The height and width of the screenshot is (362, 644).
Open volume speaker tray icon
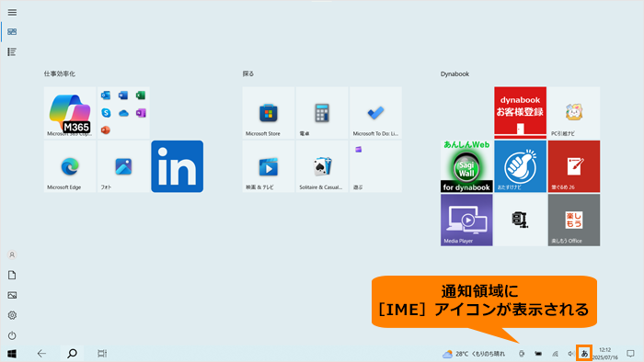coord(570,354)
